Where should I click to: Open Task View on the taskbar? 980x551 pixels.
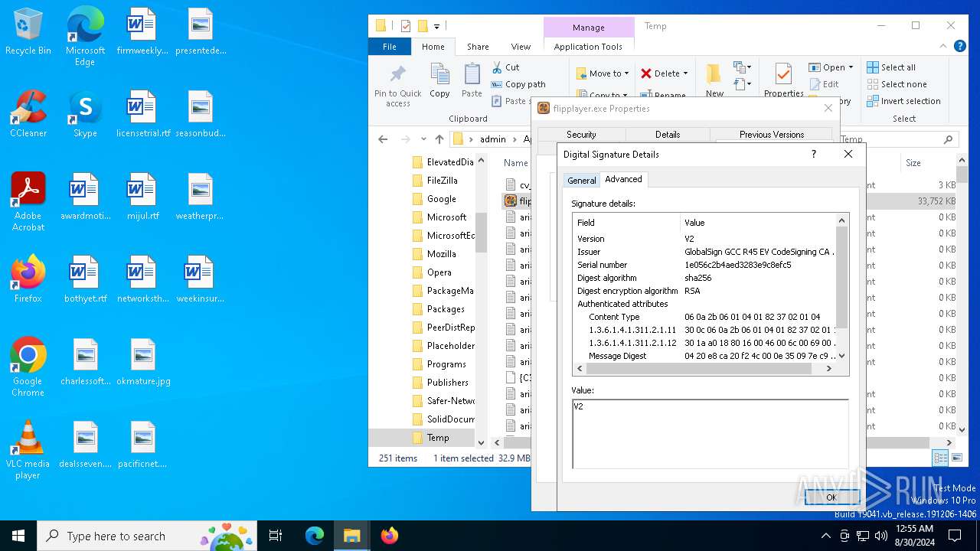coord(276,536)
